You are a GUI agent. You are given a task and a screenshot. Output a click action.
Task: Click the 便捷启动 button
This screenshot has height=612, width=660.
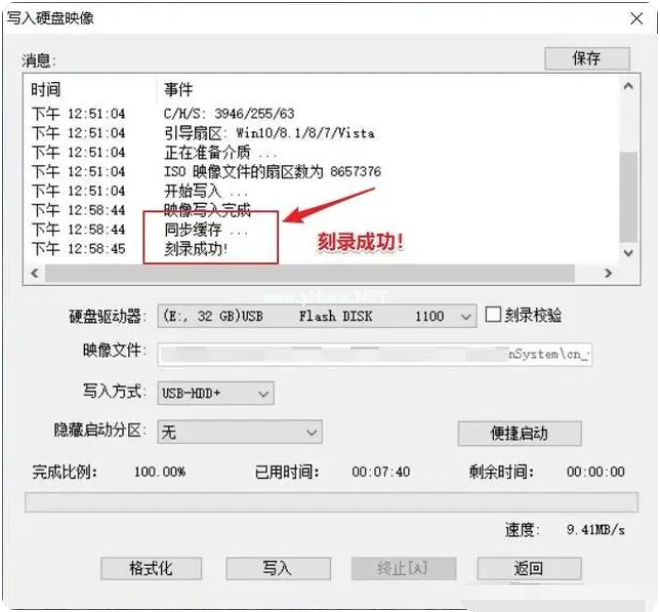point(519,433)
